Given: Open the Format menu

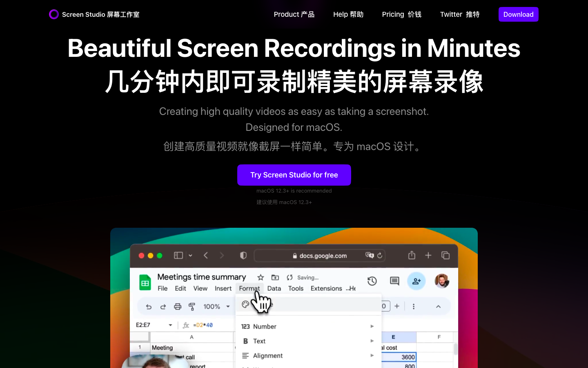Looking at the screenshot, I should pyautogui.click(x=249, y=288).
